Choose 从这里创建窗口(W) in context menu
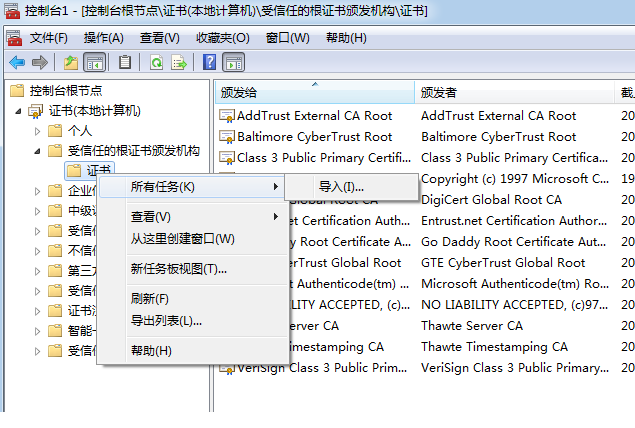This screenshot has height=428, width=635. [192, 238]
